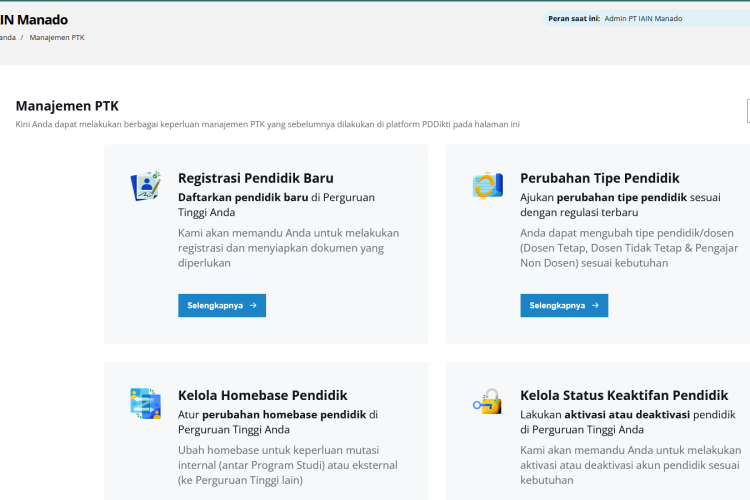Select Manajemen PTK in the breadcrumb
750x500 pixels.
pyautogui.click(x=57, y=37)
